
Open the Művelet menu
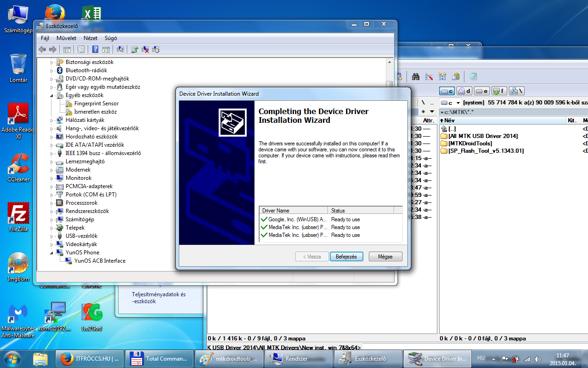coord(66,38)
